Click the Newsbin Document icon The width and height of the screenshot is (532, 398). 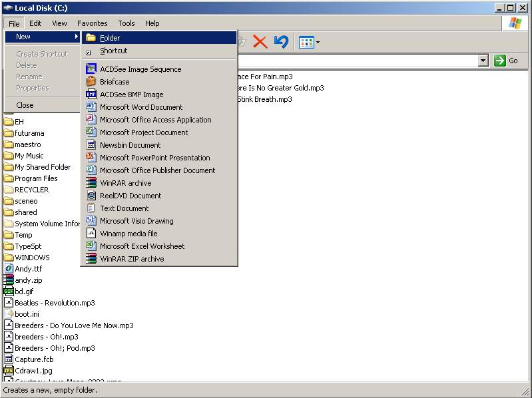tap(91, 145)
